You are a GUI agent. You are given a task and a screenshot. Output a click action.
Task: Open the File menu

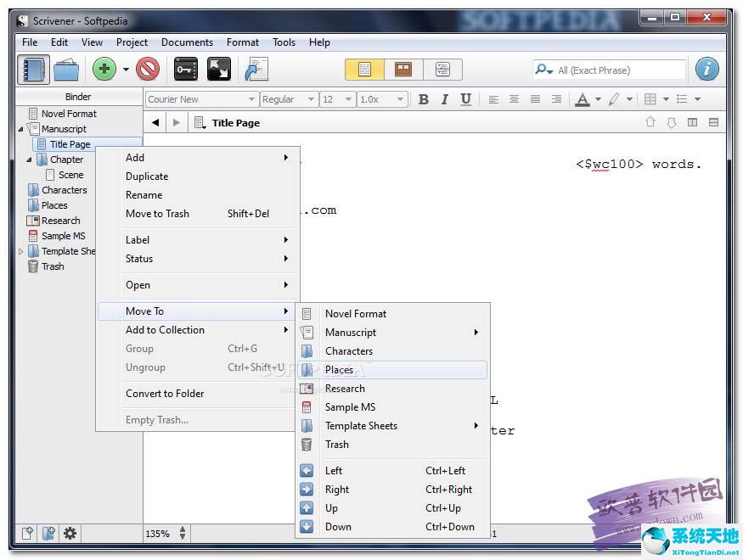30,42
